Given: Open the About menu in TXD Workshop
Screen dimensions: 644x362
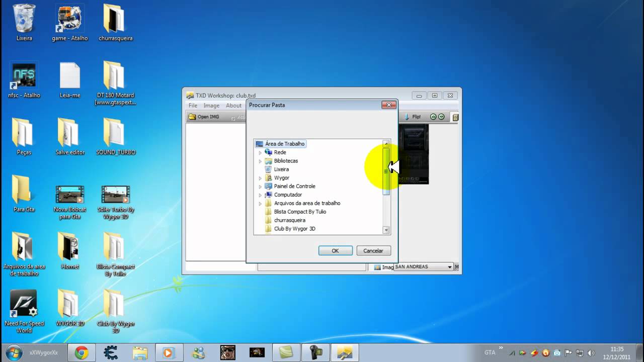Looking at the screenshot, I should [233, 106].
